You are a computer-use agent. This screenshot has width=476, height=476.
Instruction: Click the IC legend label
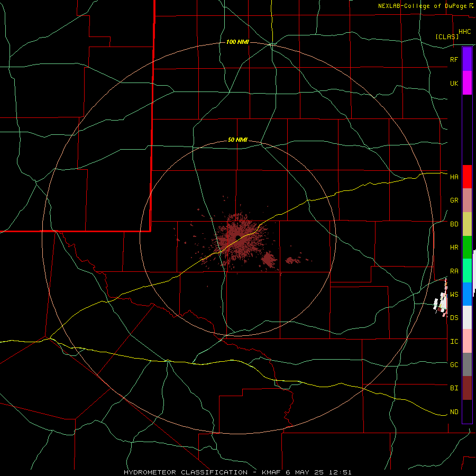tap(454, 342)
